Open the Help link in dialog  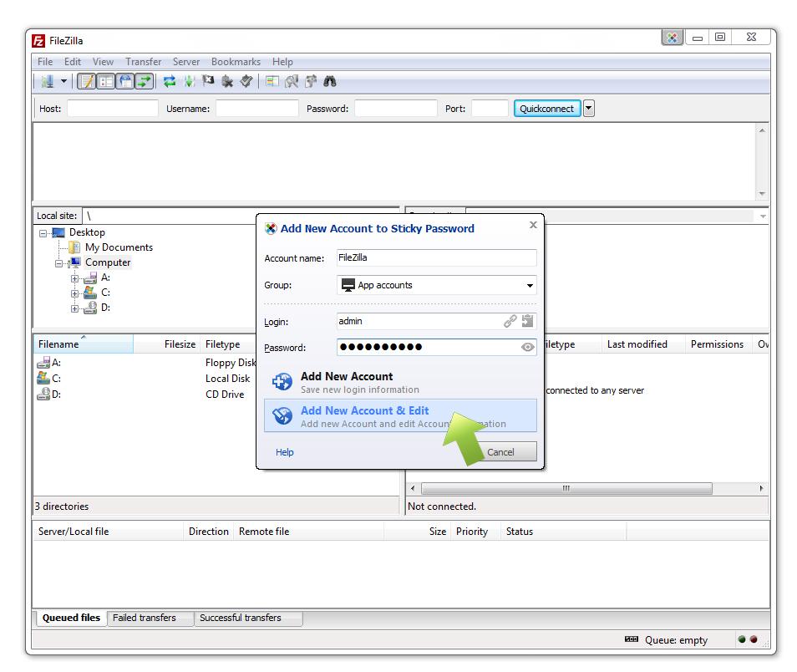coord(285,452)
